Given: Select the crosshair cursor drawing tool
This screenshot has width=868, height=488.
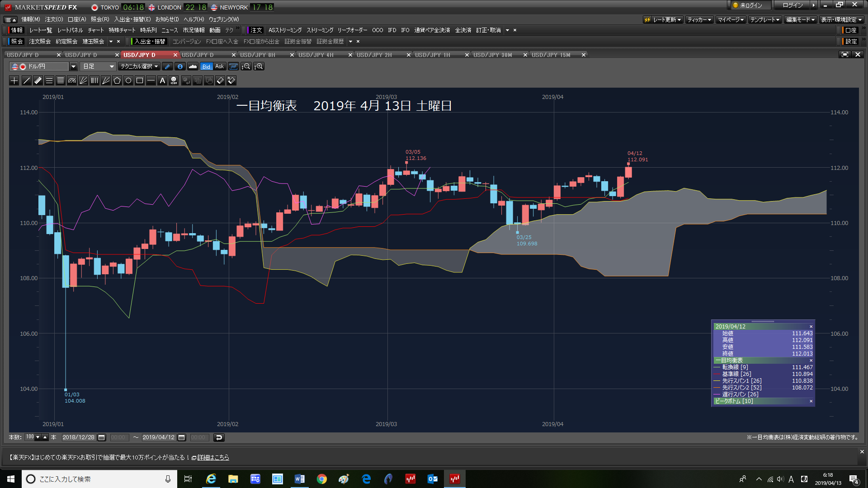Looking at the screenshot, I should [x=14, y=80].
